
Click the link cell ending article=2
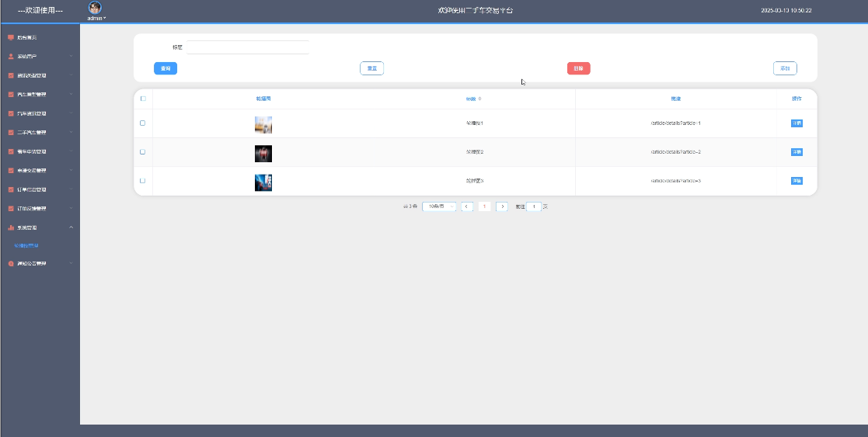click(676, 152)
